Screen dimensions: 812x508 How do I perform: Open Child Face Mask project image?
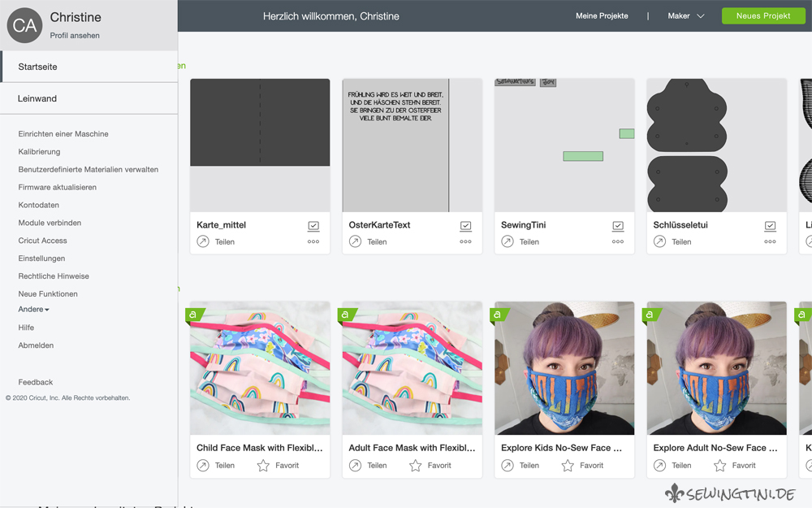(260, 368)
